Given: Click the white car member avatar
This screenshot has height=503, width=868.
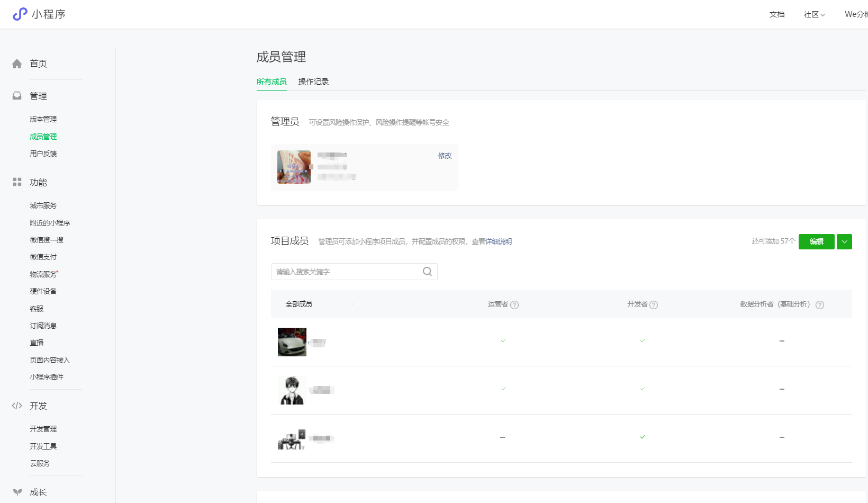Looking at the screenshot, I should 292,342.
